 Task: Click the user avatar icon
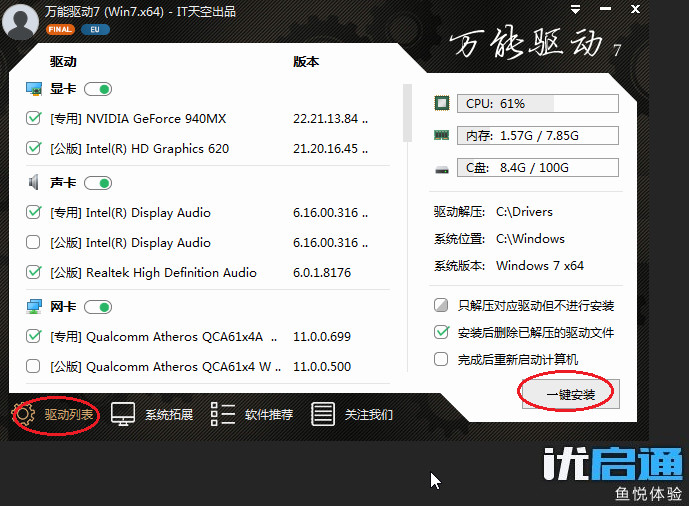pyautogui.click(x=20, y=21)
